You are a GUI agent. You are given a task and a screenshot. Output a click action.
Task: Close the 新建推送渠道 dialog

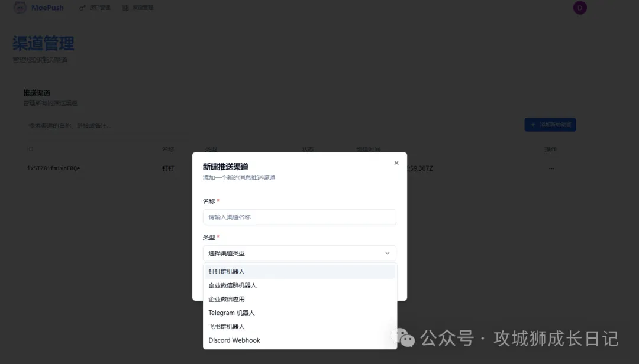pyautogui.click(x=396, y=163)
